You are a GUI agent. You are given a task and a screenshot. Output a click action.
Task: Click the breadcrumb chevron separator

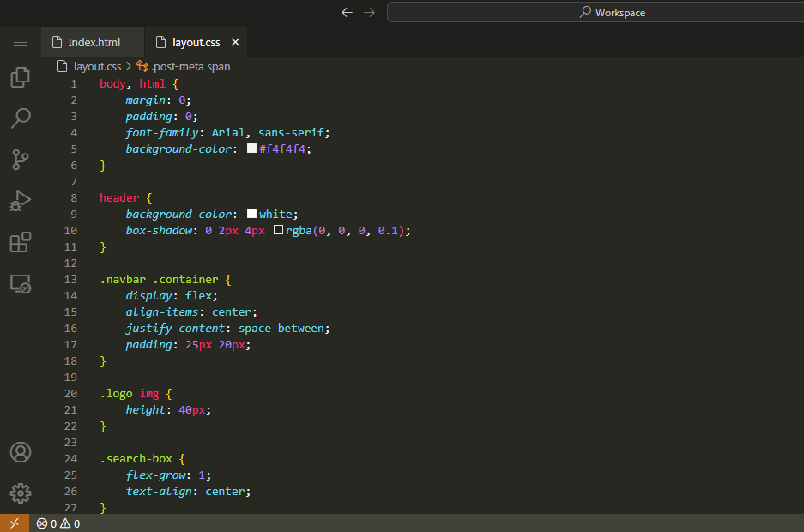tap(129, 66)
